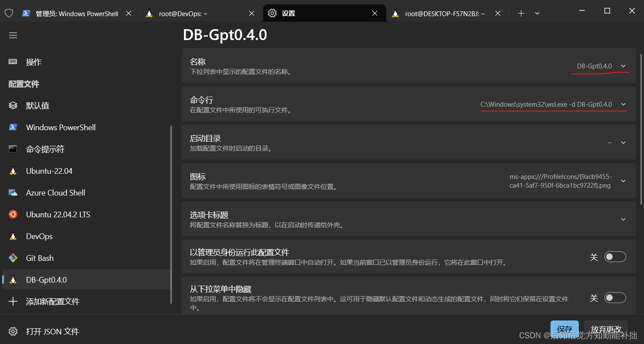This screenshot has height=344, width=644.
Task: Expand the 名称 setting chevron
Action: 623,66
